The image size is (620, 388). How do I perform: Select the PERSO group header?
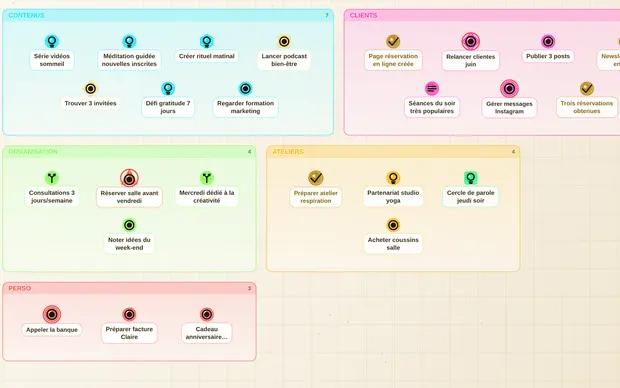[x=129, y=288]
